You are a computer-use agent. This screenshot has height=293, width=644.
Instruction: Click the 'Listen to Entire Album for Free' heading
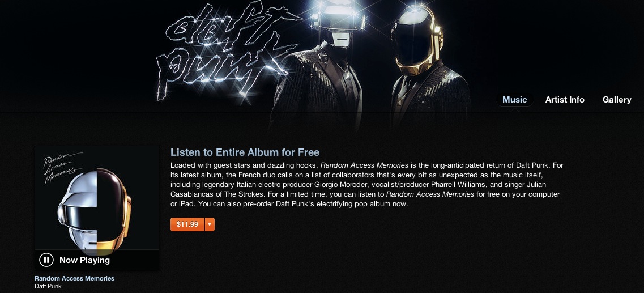click(x=245, y=152)
